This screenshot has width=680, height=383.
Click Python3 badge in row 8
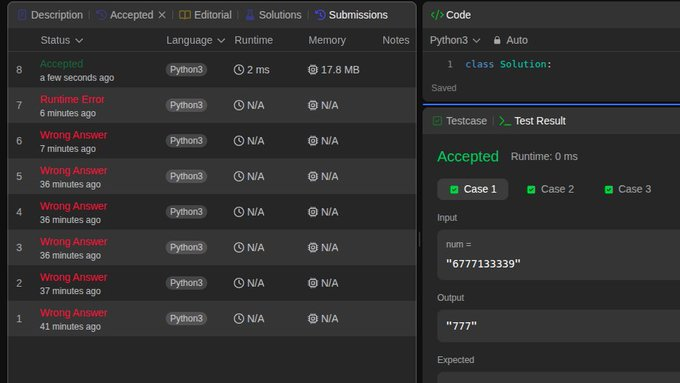(186, 70)
